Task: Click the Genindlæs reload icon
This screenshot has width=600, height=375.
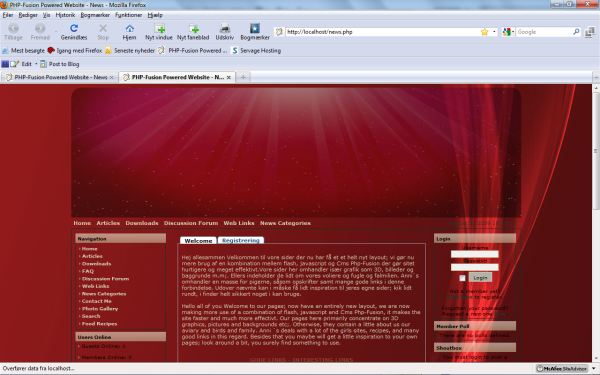Action: click(74, 28)
